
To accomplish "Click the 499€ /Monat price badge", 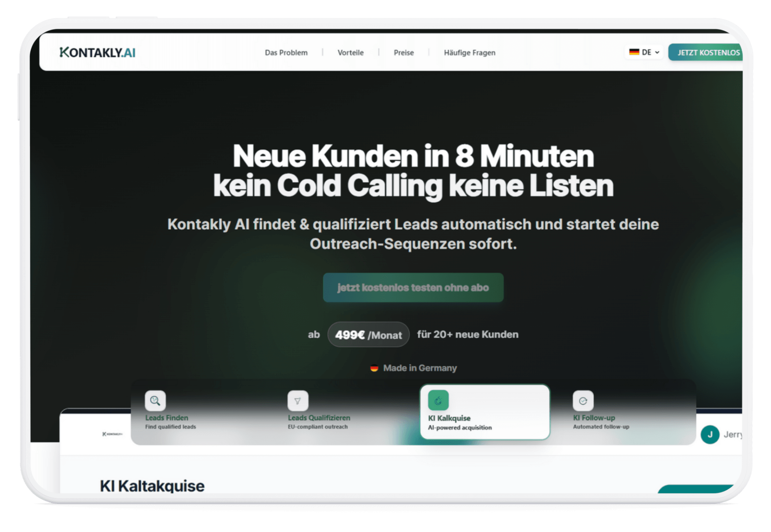I will 368,335.
